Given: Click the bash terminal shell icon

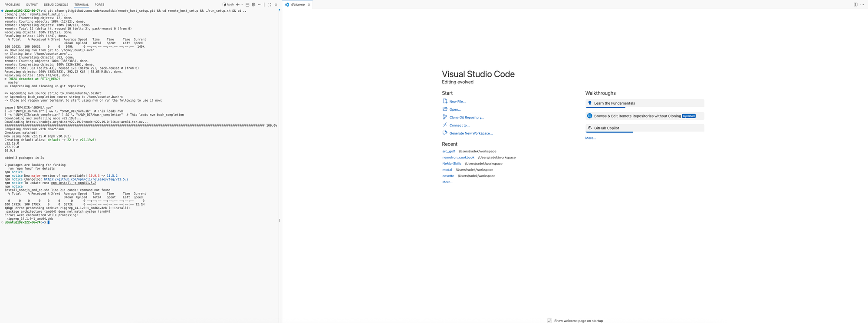Looking at the screenshot, I should 225,5.
